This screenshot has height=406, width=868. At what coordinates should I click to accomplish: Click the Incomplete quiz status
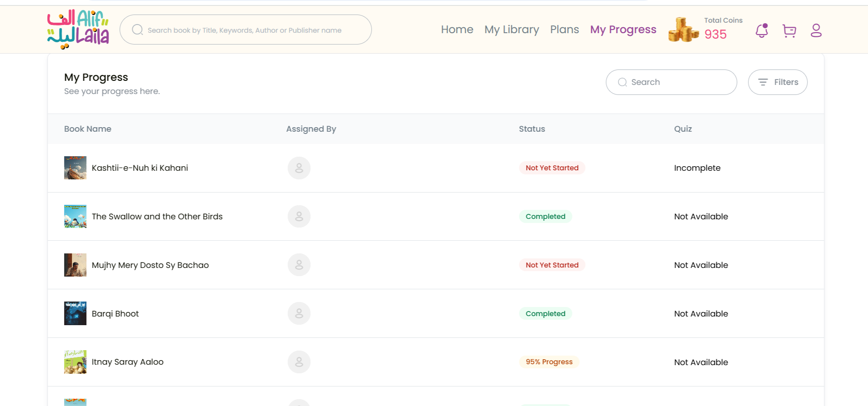click(x=697, y=168)
